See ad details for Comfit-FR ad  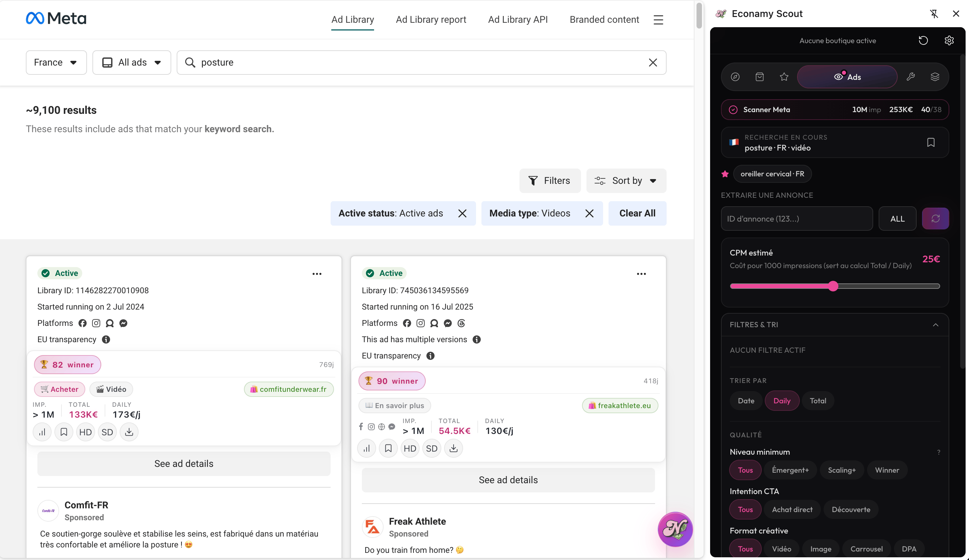[184, 464]
